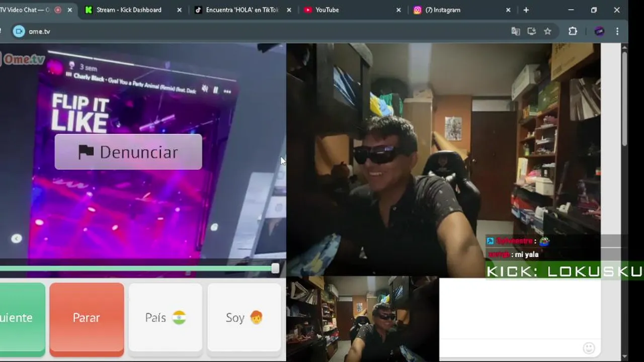Adjust the green volume slider handle
The image size is (644, 362).
coord(275,268)
